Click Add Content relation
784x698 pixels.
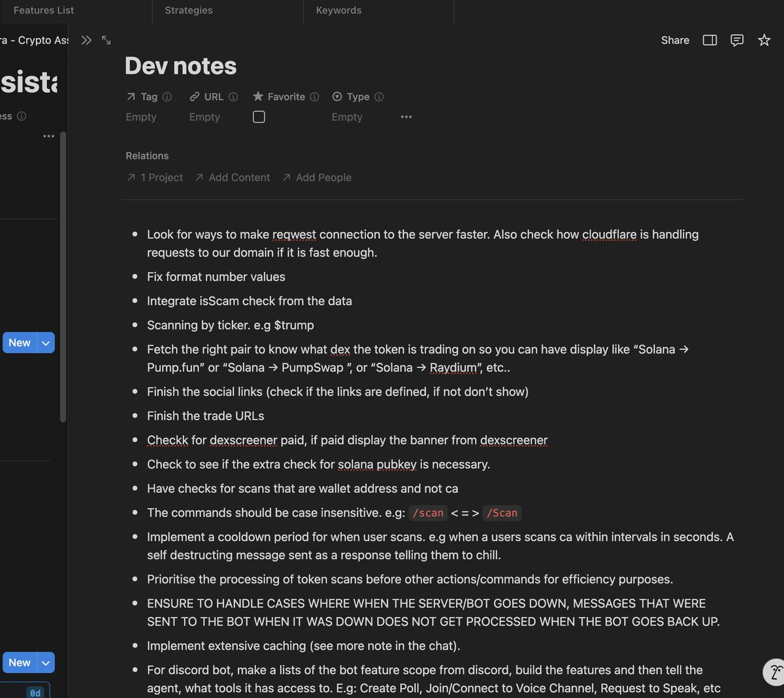233,177
